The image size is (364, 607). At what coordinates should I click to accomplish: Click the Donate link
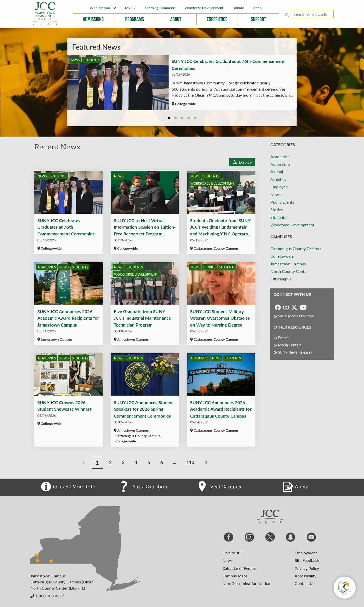coord(238,8)
